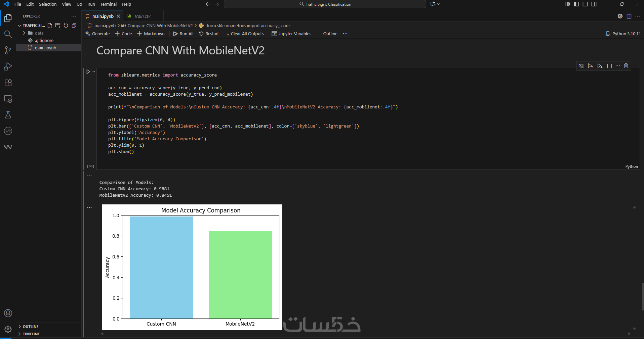
Task: Click Run All cells
Action: [183, 34]
